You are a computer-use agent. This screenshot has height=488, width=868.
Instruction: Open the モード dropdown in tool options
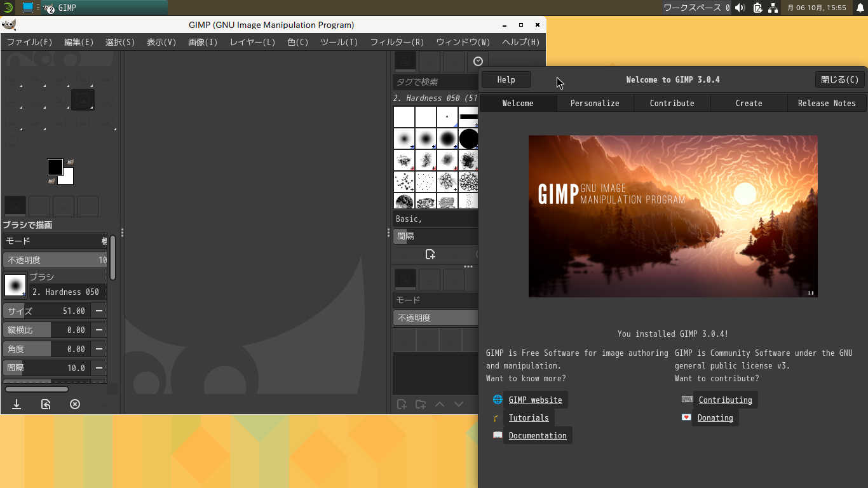coord(55,241)
